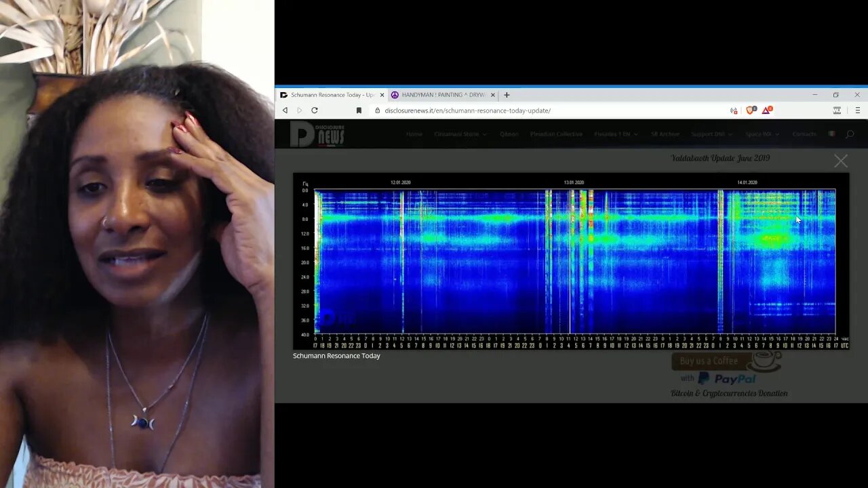
Task: Reload the current page
Action: pyautogui.click(x=315, y=110)
